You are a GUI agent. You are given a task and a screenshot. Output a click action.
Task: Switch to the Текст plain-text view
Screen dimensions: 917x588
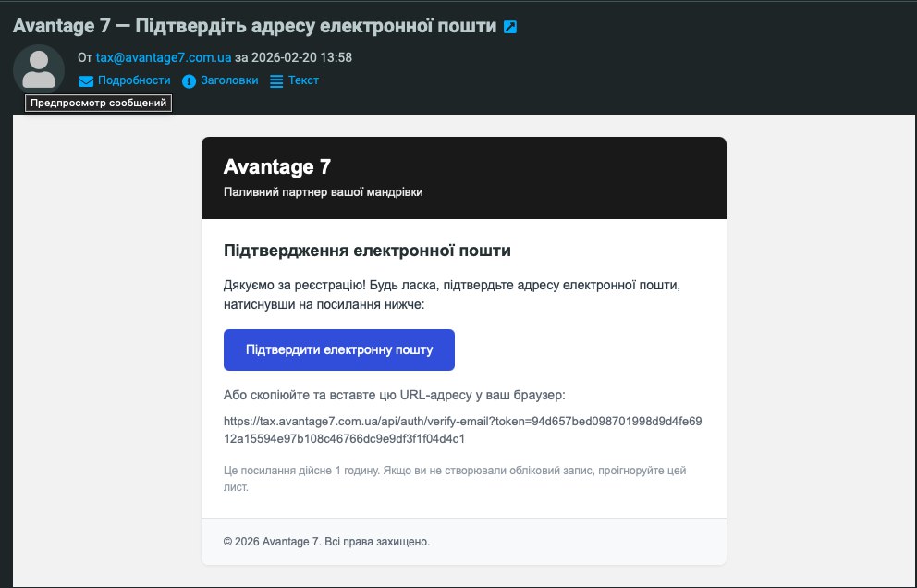coord(301,80)
